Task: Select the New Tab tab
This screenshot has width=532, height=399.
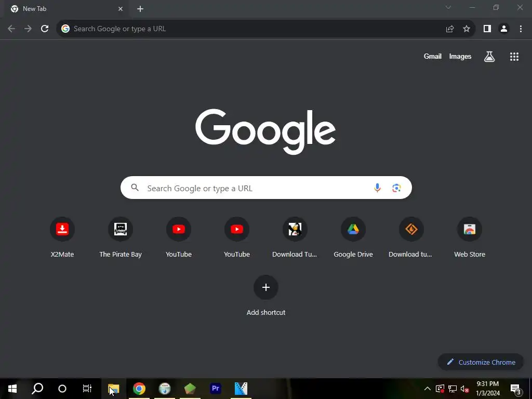Action: pos(66,9)
